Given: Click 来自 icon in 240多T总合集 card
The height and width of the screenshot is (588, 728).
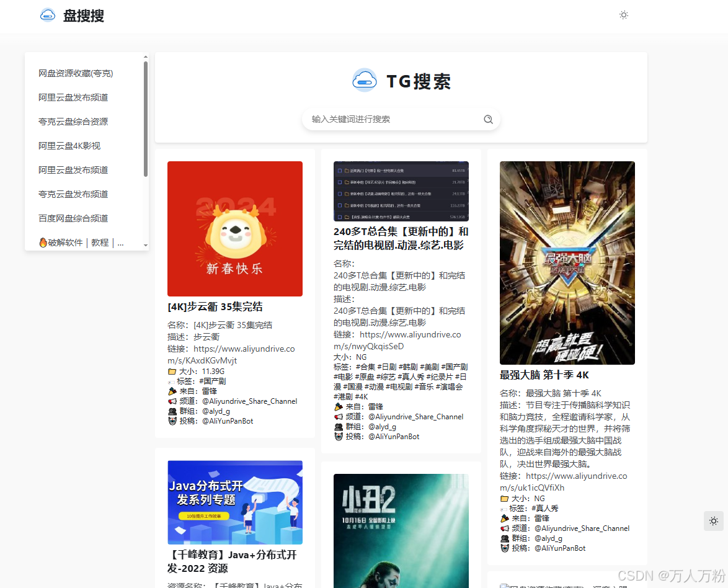Looking at the screenshot, I should (339, 407).
